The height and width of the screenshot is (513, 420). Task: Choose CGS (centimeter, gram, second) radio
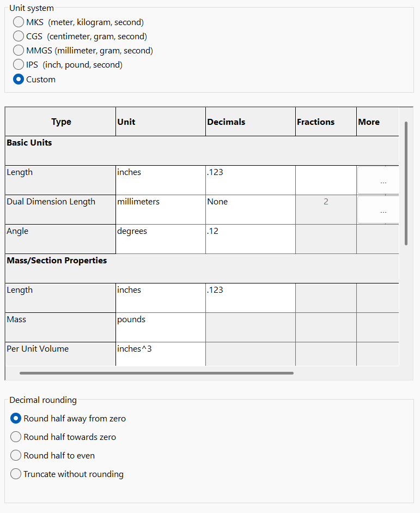coord(18,37)
